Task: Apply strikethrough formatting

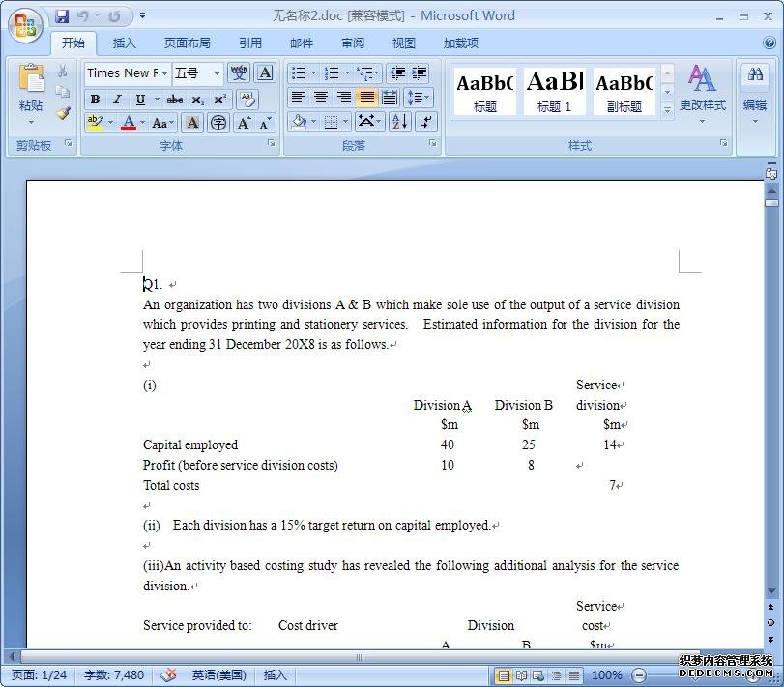Action: coord(174,100)
